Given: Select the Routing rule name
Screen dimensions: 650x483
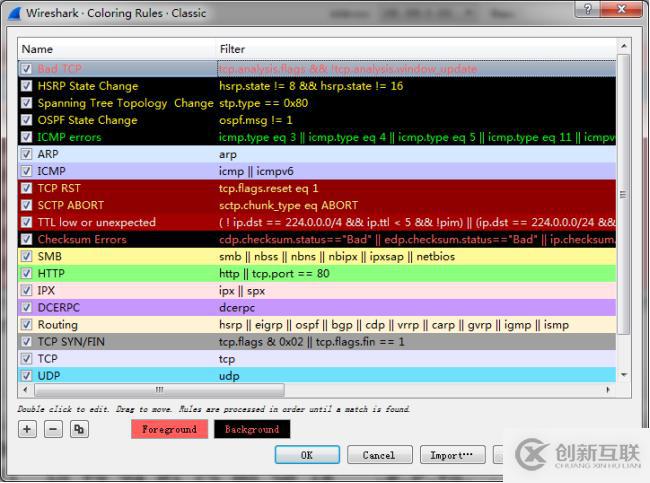Looking at the screenshot, I should [58, 325].
